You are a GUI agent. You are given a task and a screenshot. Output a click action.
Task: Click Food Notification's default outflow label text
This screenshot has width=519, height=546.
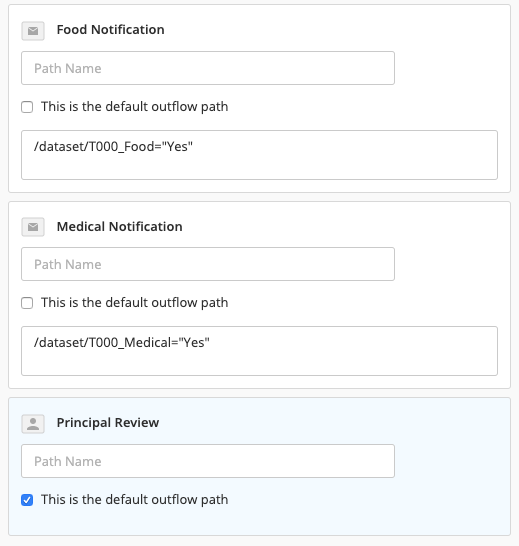[134, 107]
